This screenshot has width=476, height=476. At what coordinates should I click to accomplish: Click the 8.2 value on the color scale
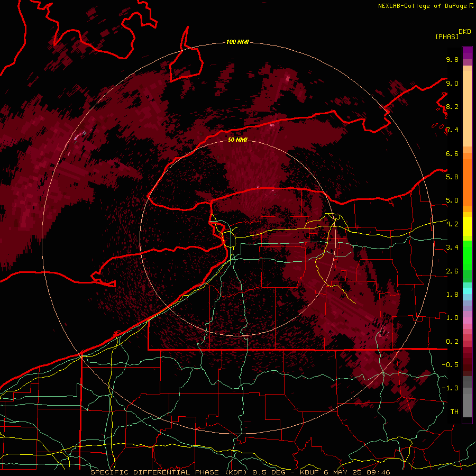(x=452, y=106)
